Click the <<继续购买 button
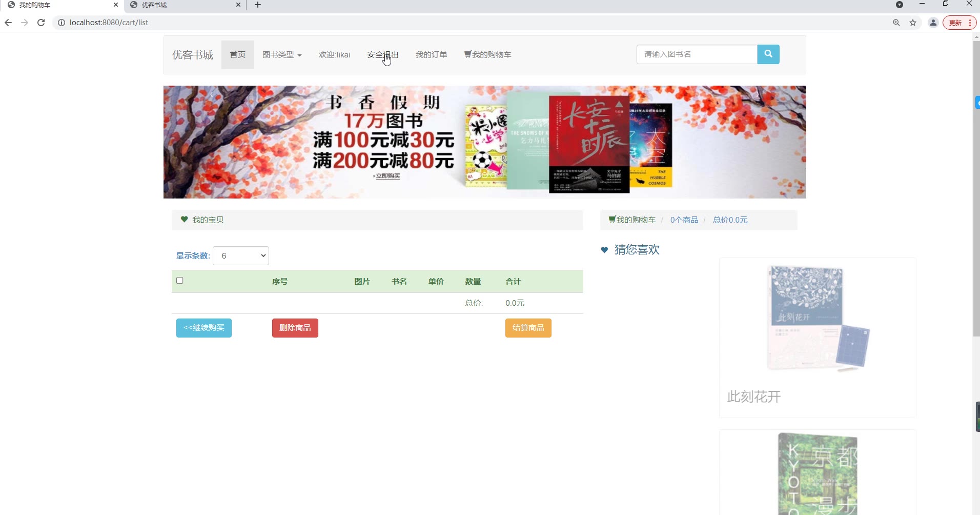The width and height of the screenshot is (980, 515). click(x=204, y=328)
